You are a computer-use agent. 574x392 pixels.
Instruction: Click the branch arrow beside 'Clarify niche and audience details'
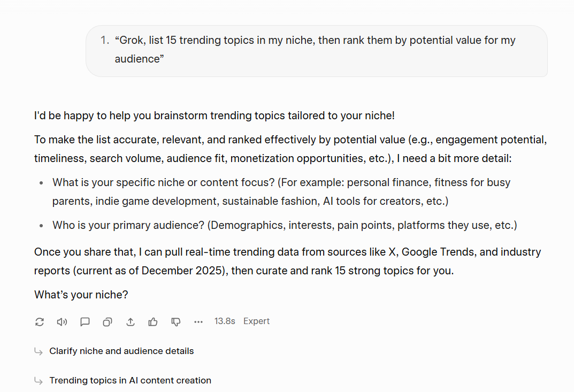coord(38,351)
